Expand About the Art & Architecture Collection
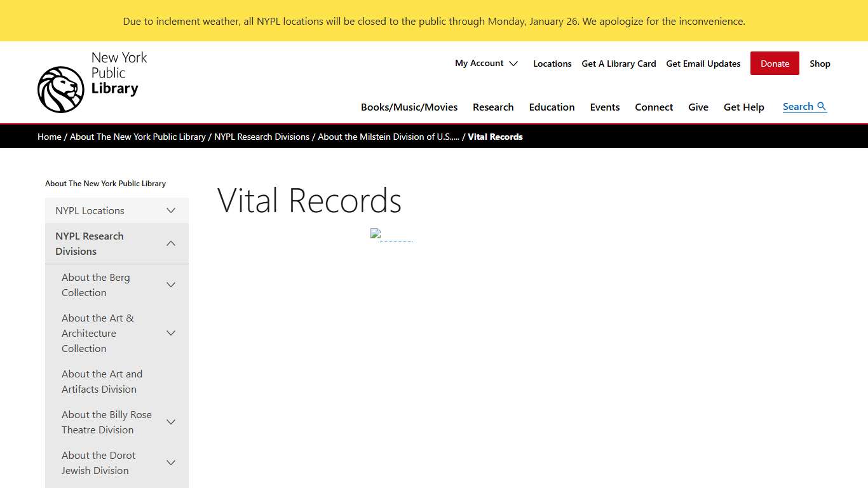 click(170, 333)
